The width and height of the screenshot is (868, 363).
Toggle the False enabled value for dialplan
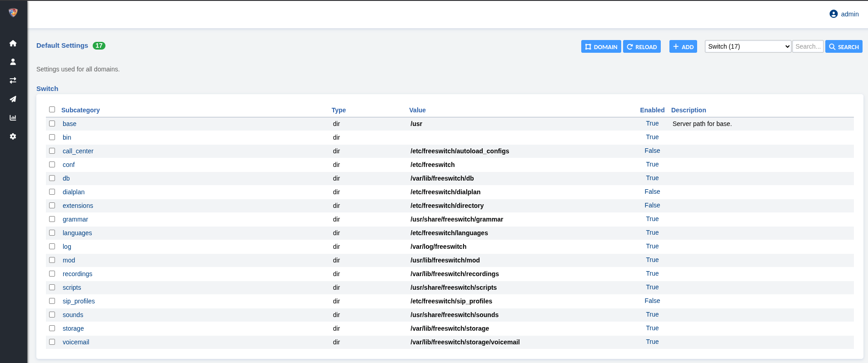point(652,192)
